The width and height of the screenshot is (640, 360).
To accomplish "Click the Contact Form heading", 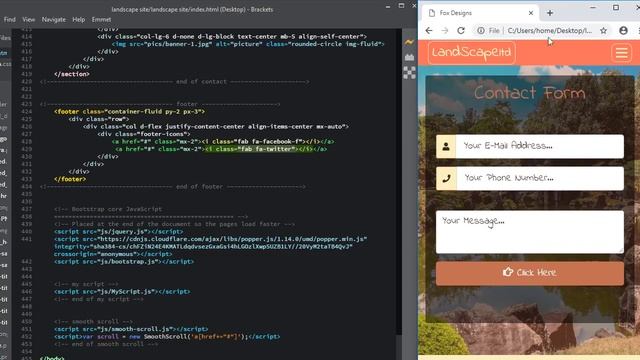I will 529,93.
